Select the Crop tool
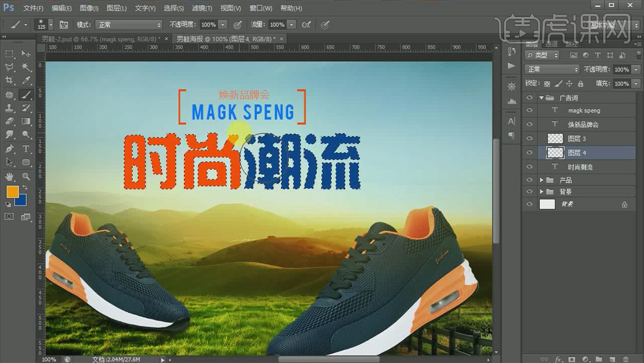Screen dimensions: 644x363 click(9, 80)
